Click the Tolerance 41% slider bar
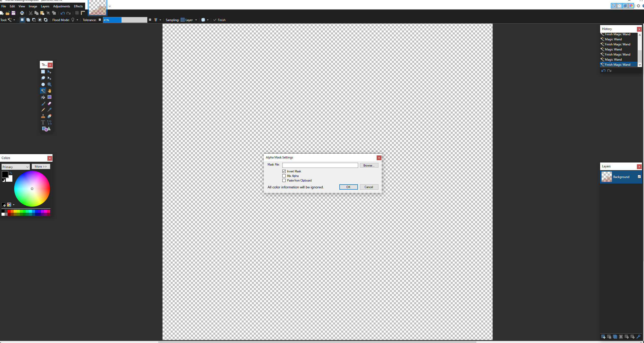This screenshot has width=644, height=343. (125, 20)
